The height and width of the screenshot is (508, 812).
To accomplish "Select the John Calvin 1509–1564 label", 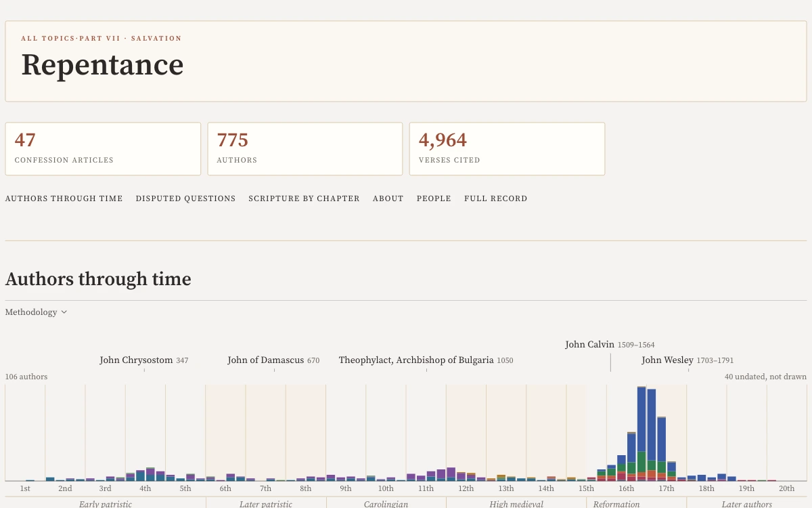I will pyautogui.click(x=610, y=345).
